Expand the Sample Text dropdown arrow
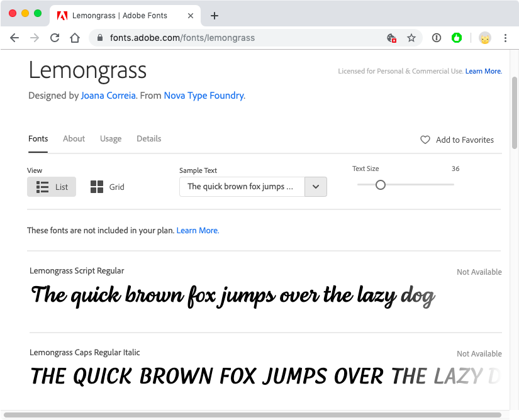The height and width of the screenshot is (420, 519). [x=316, y=187]
